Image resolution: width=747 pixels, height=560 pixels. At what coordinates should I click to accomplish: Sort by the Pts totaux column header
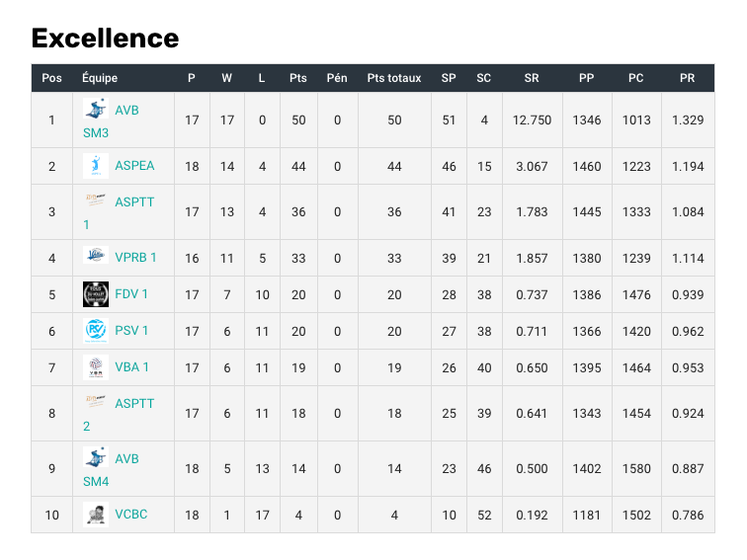coord(394,78)
